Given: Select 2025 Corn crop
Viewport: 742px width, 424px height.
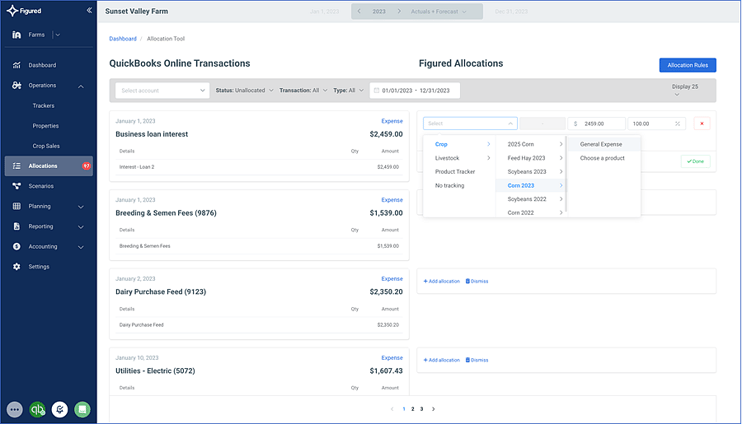Looking at the screenshot, I should (531, 144).
